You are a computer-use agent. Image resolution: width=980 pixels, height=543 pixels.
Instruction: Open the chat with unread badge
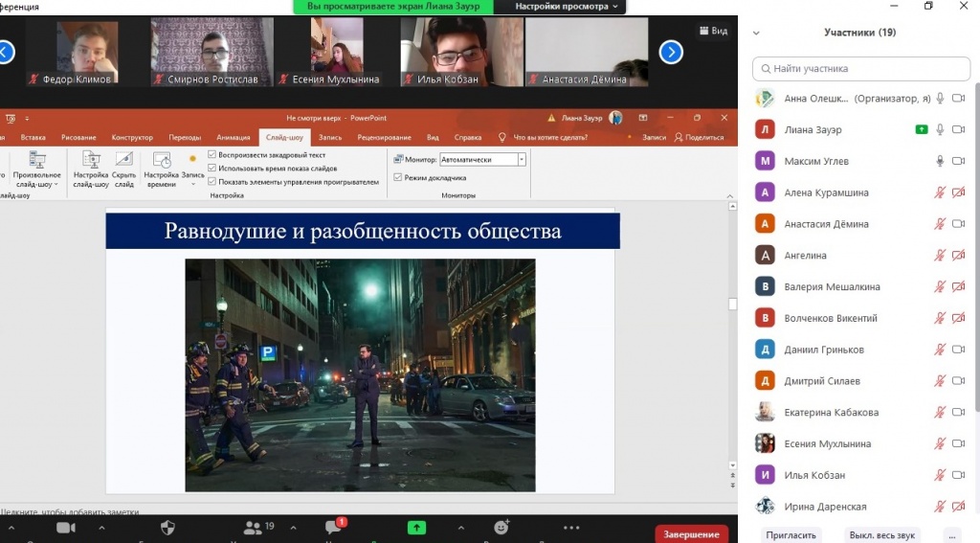(x=333, y=528)
